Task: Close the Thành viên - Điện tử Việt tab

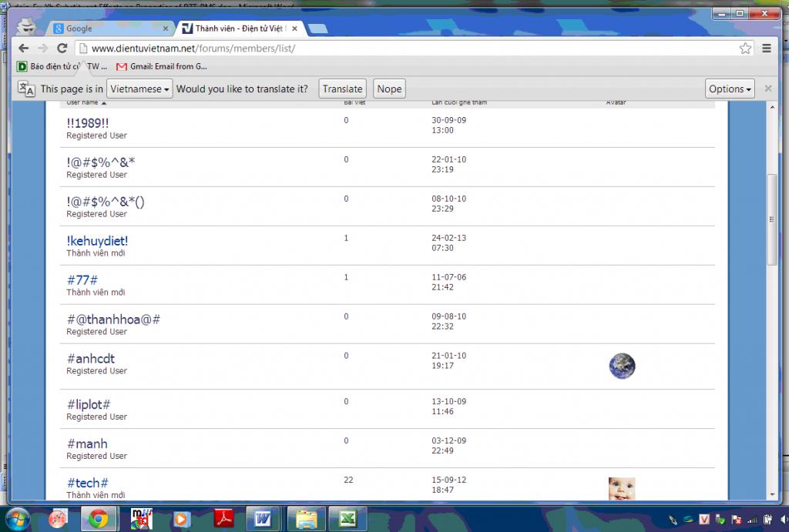Action: 294,28
